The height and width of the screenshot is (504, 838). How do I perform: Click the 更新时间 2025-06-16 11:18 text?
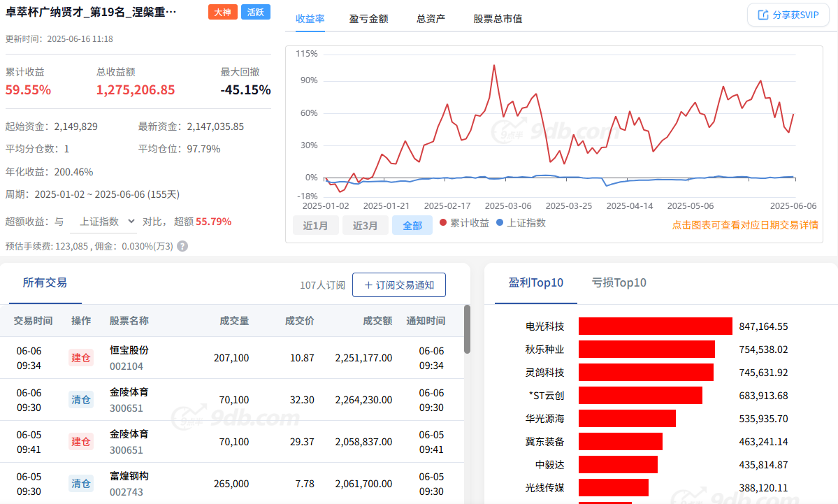pos(59,39)
